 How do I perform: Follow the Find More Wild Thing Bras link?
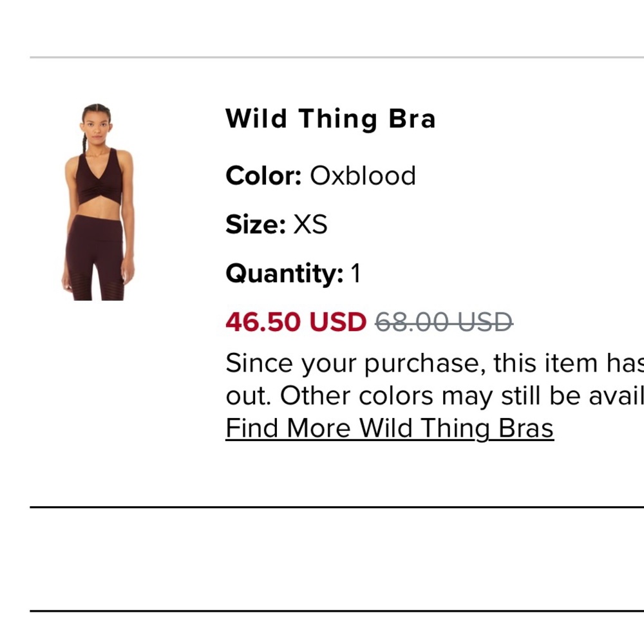pos(389,428)
